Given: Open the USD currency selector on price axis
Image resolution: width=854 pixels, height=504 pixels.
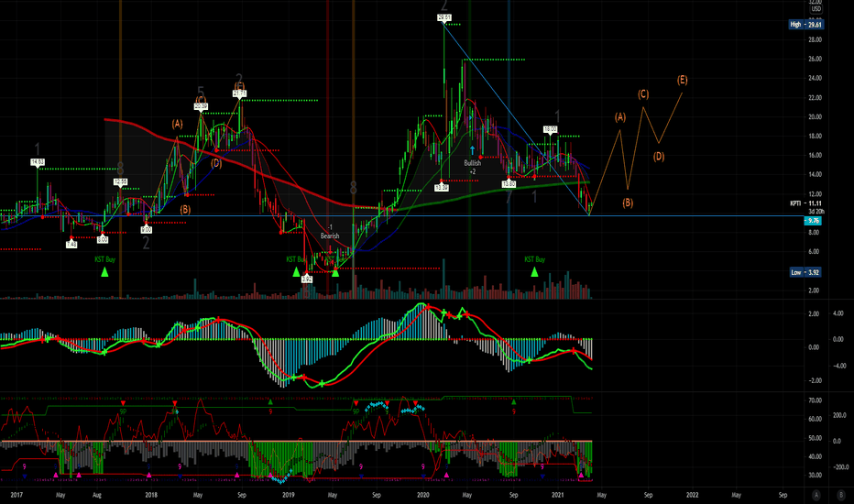Looking at the screenshot, I should [816, 9].
